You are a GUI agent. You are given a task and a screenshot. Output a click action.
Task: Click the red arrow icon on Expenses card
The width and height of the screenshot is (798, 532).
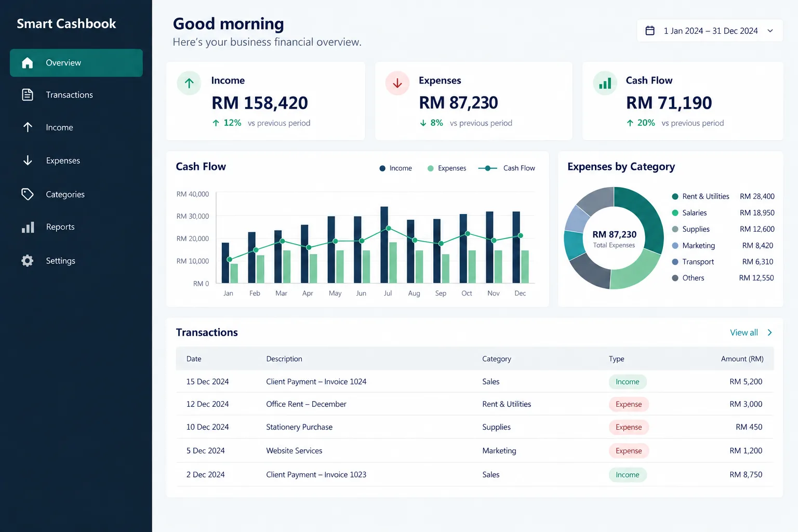pos(397,83)
